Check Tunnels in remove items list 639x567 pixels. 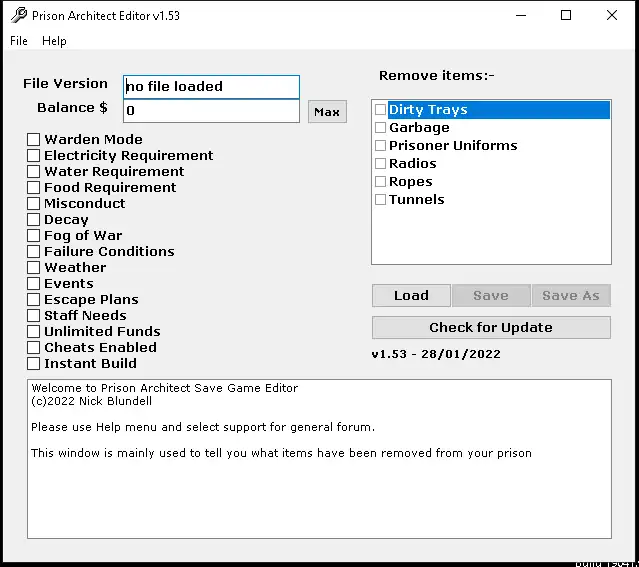(380, 199)
